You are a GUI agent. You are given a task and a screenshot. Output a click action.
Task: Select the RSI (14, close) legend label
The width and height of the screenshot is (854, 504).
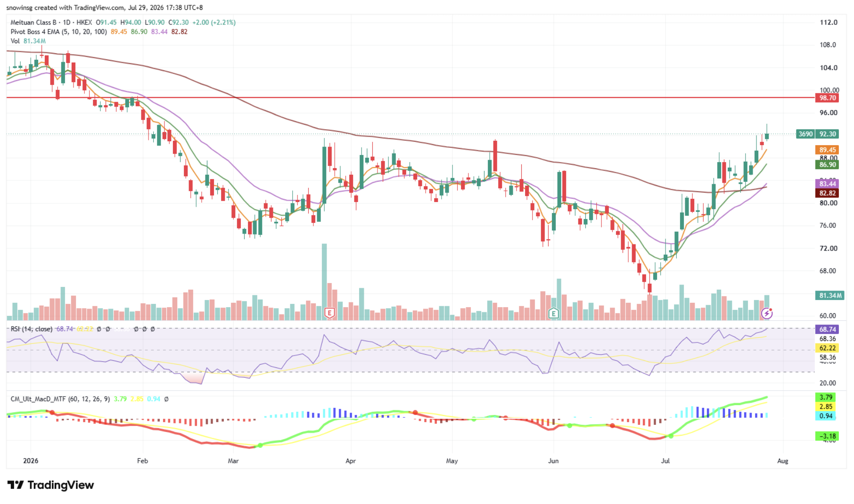click(32, 329)
